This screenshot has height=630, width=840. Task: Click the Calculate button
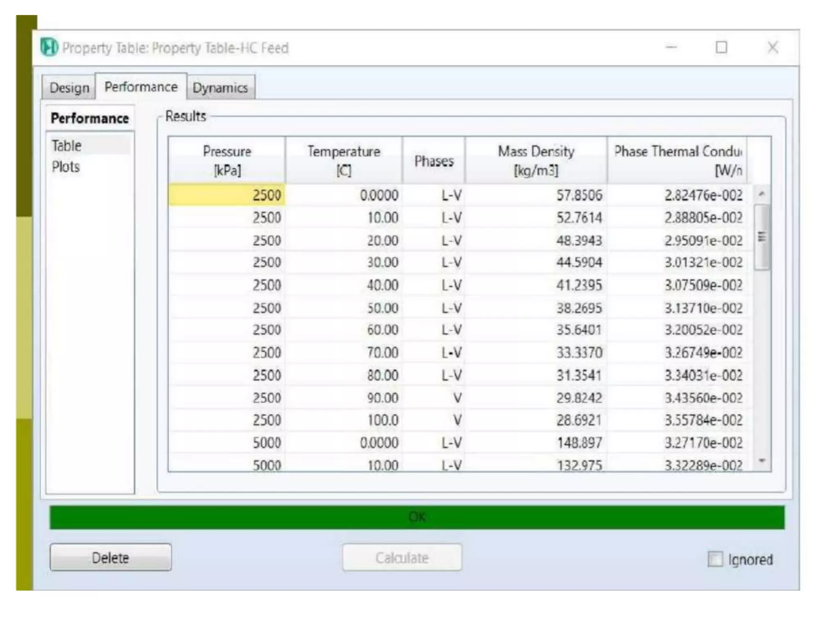pyautogui.click(x=402, y=557)
